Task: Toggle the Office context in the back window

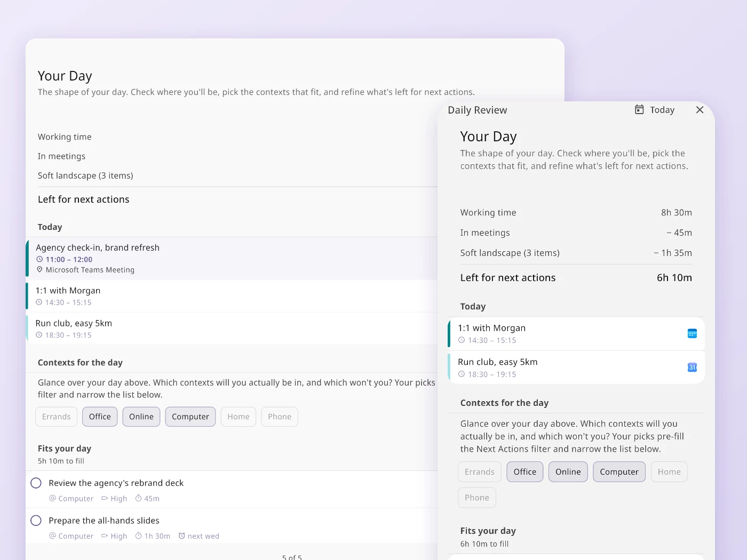Action: pyautogui.click(x=100, y=417)
